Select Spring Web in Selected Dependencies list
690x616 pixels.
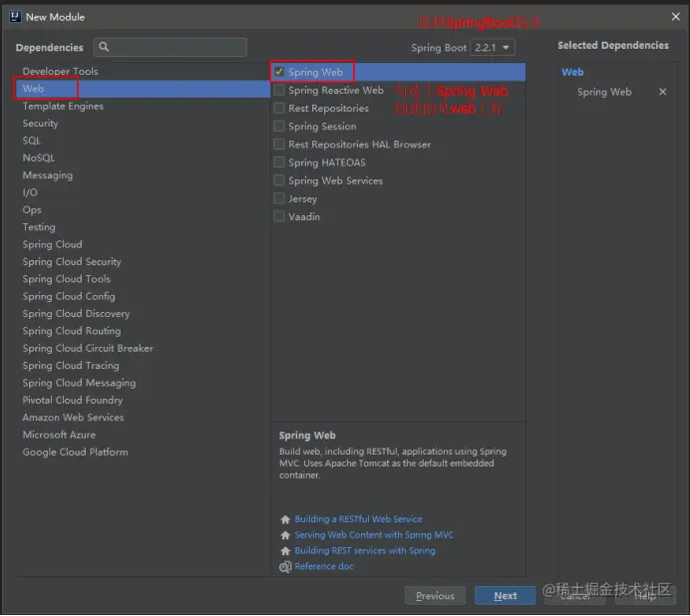point(604,92)
